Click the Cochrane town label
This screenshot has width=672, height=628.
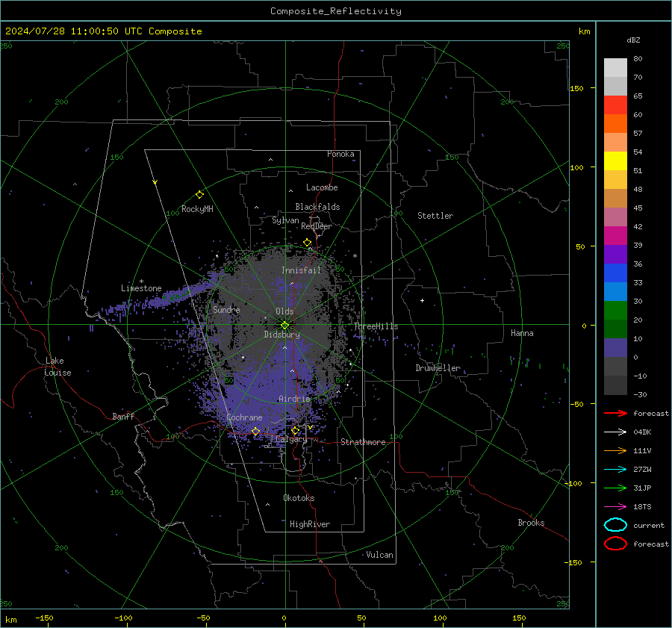point(244,417)
